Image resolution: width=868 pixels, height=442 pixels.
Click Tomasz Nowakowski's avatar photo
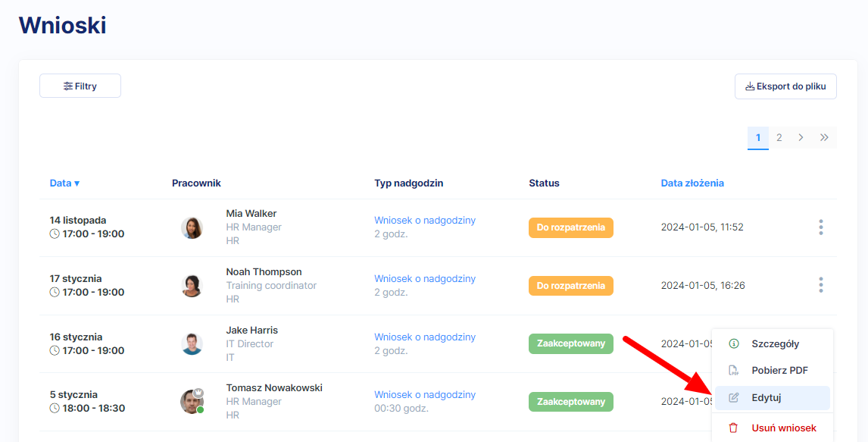click(x=192, y=402)
